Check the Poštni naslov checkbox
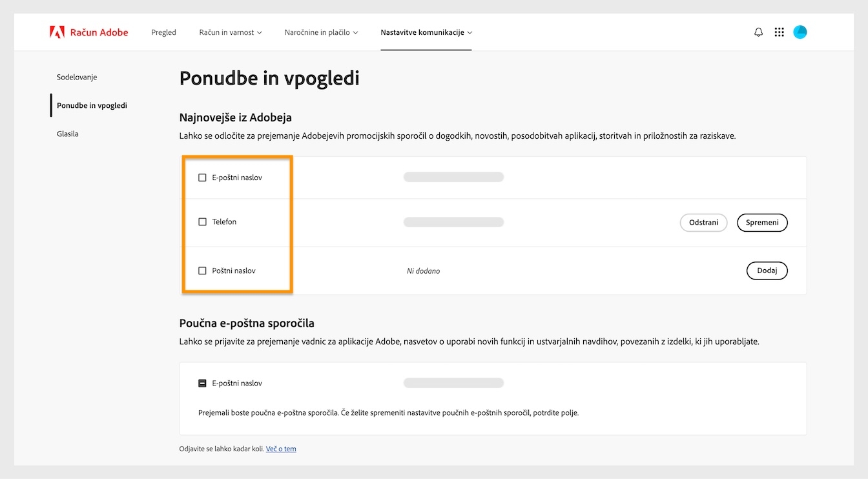 pyautogui.click(x=202, y=270)
